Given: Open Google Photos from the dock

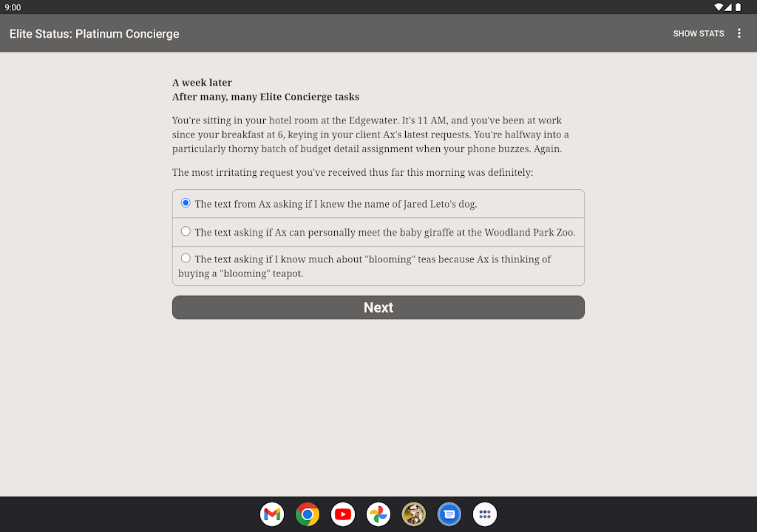Looking at the screenshot, I should click(x=378, y=514).
